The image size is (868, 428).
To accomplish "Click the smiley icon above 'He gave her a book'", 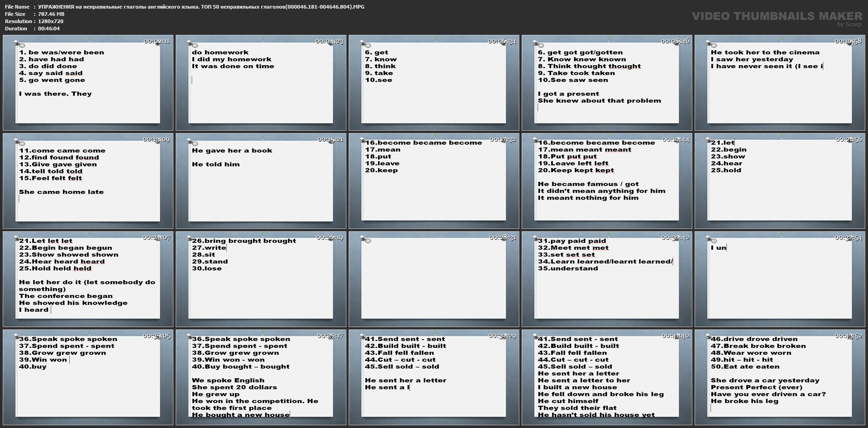I will coord(195,144).
